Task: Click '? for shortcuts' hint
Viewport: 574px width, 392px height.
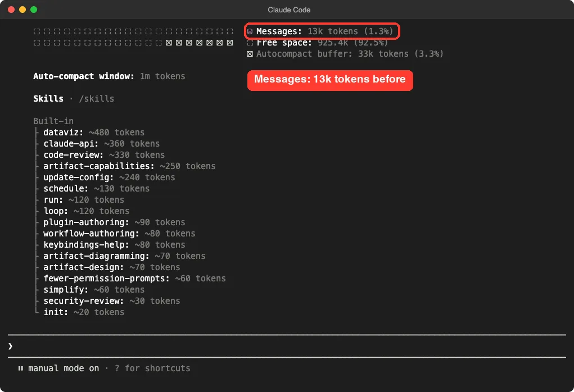Action: coord(152,368)
